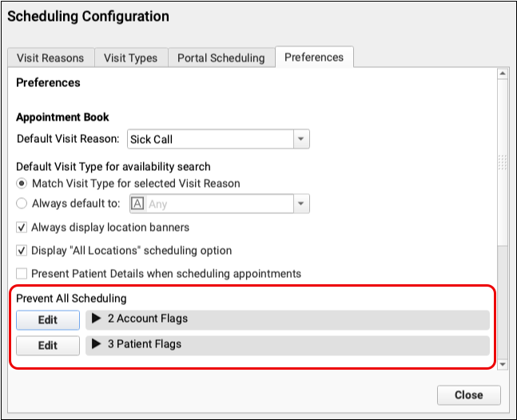Click the Preferences tab

pos(314,57)
